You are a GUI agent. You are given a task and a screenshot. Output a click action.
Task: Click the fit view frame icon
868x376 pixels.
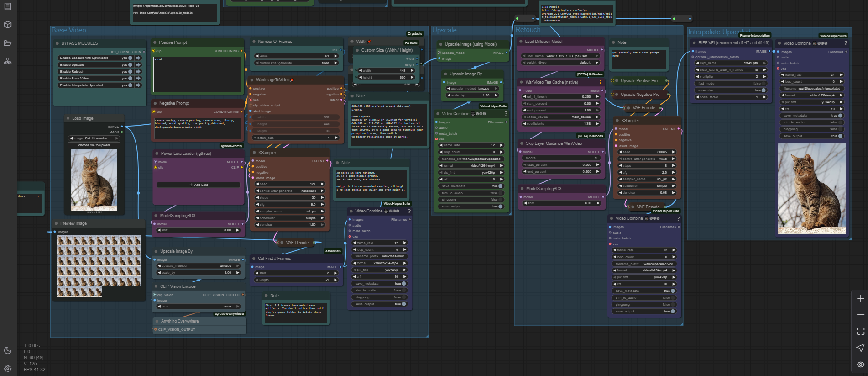(x=860, y=331)
